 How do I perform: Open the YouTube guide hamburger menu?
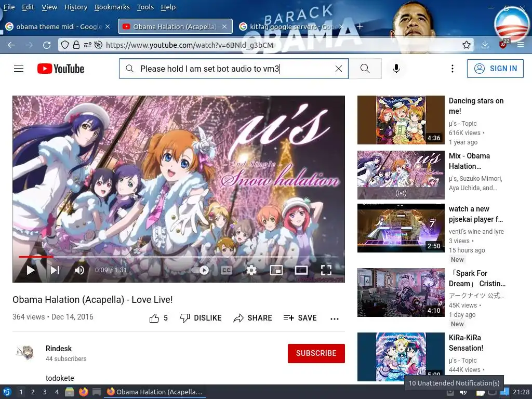[19, 69]
